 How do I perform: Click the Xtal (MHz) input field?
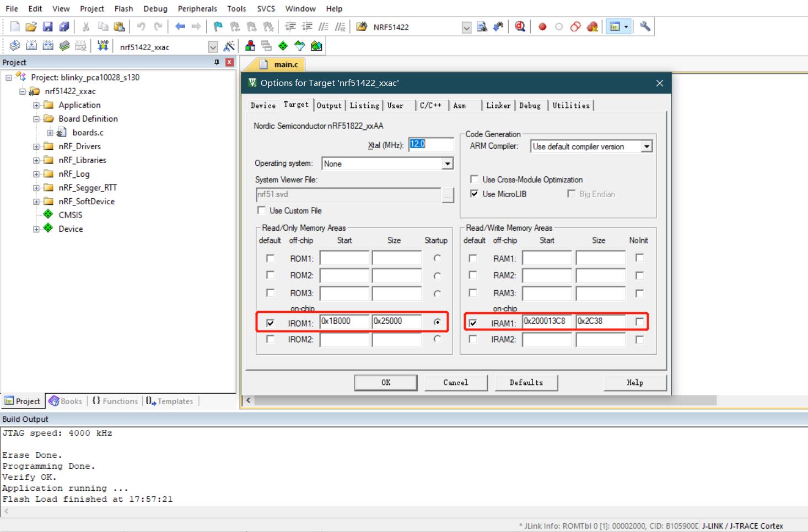click(431, 144)
